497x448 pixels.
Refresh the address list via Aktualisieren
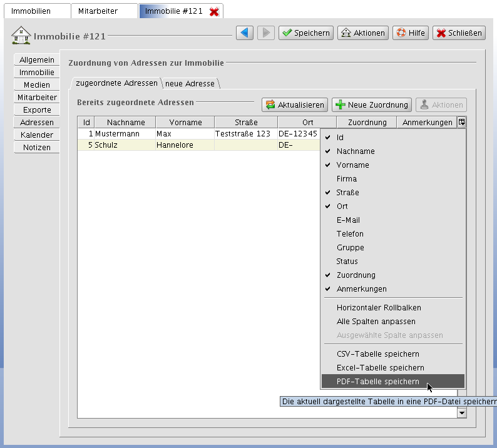[295, 105]
